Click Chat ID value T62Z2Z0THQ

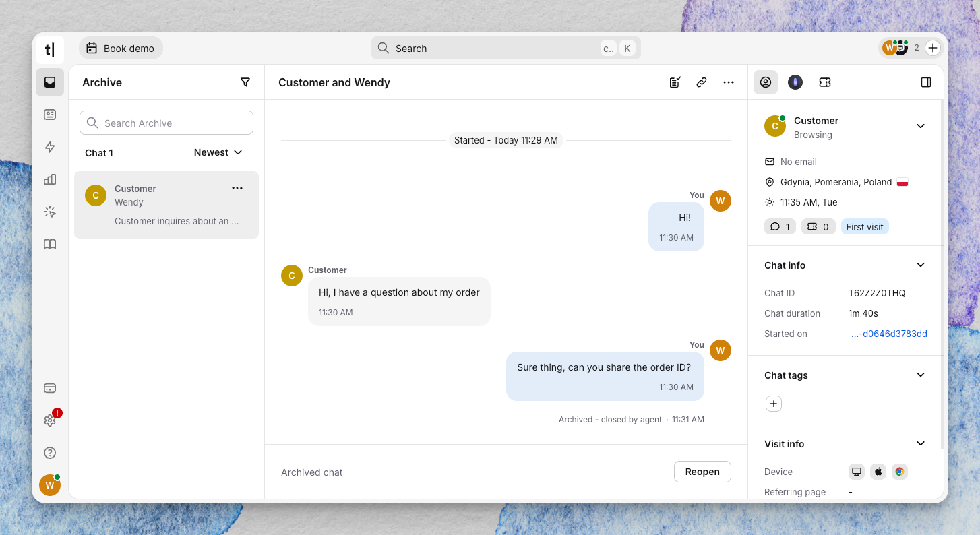[x=877, y=293]
